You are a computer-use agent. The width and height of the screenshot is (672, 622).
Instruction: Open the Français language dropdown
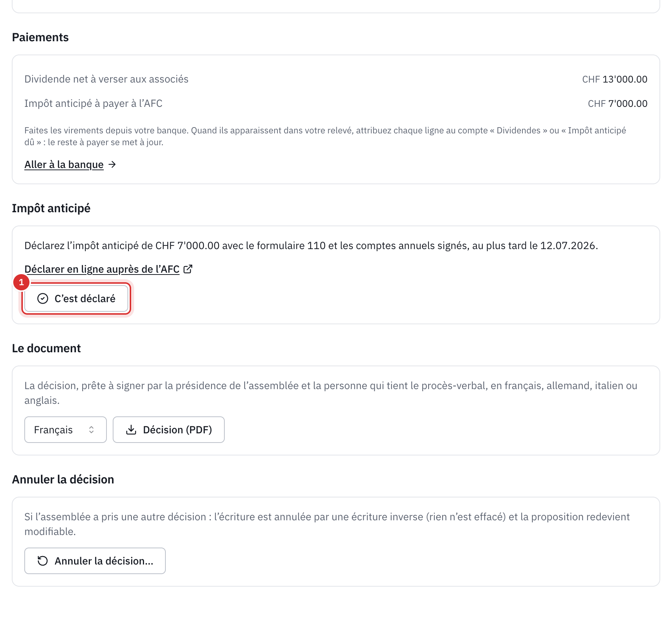coord(66,430)
